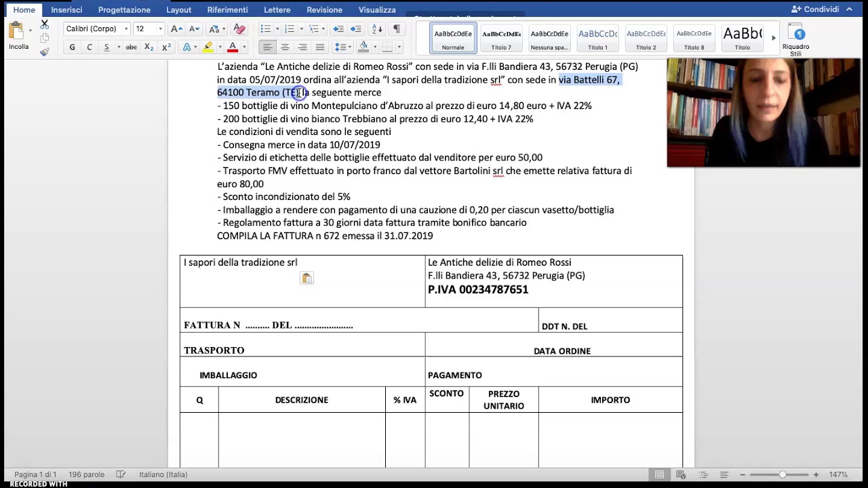Click the paste options clipboard in the table
The image size is (868, 488).
(307, 279)
